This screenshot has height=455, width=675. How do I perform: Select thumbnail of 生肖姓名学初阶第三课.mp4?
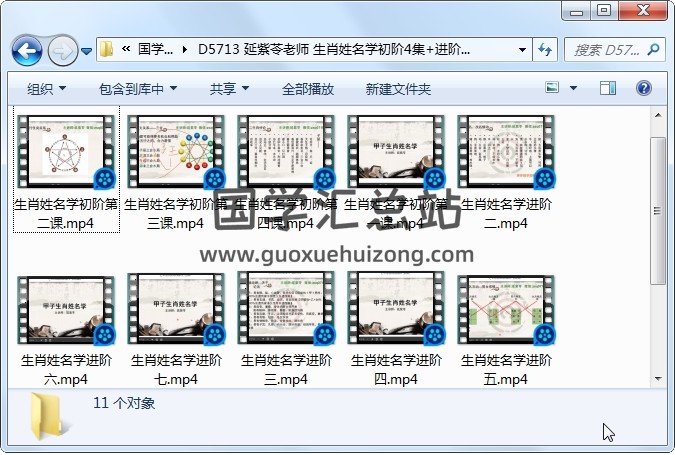click(x=176, y=152)
